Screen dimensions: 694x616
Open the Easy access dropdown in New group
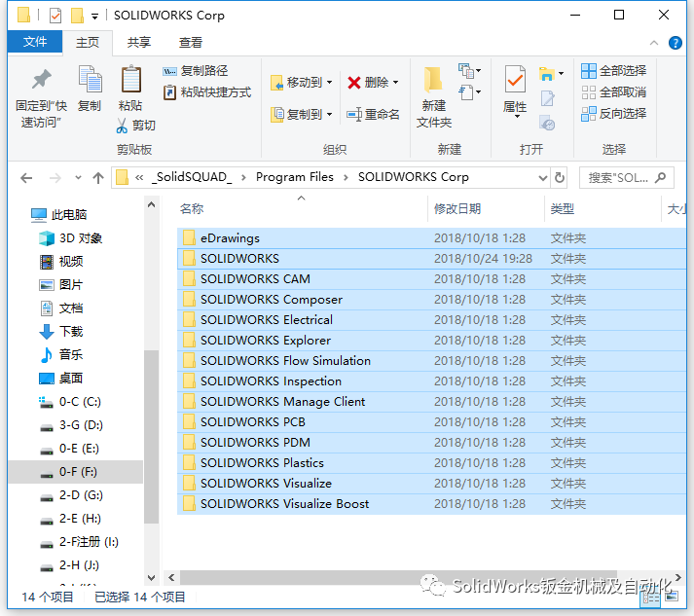[470, 92]
